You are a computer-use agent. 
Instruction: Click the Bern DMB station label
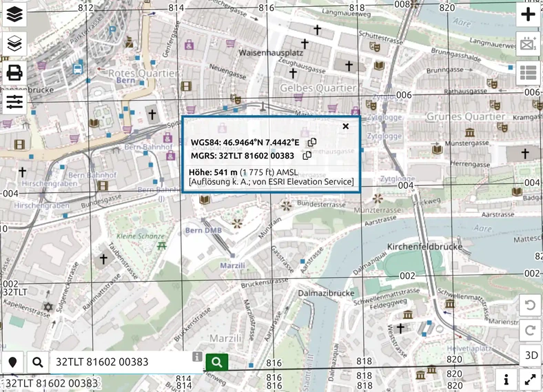pos(203,230)
